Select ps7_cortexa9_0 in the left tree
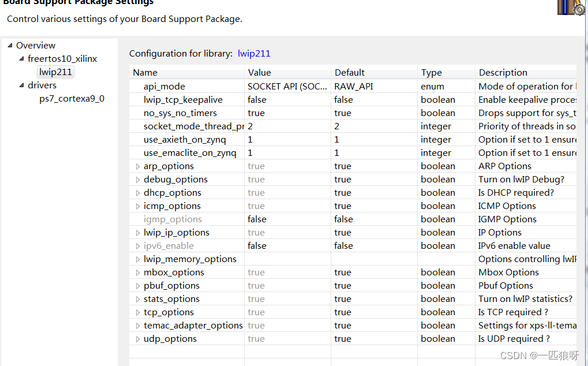Viewport: 588px width, 366px height. [72, 98]
